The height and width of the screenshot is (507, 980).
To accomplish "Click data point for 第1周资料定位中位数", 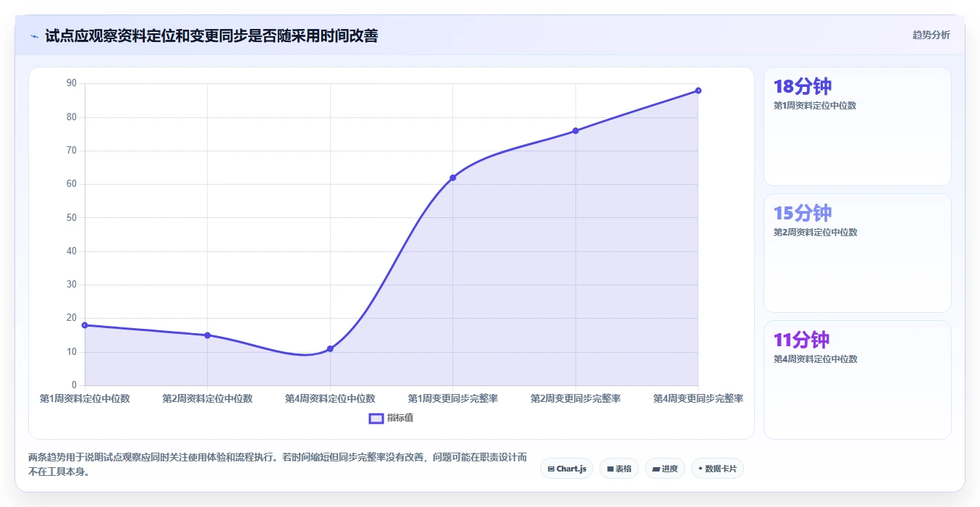I will [85, 325].
